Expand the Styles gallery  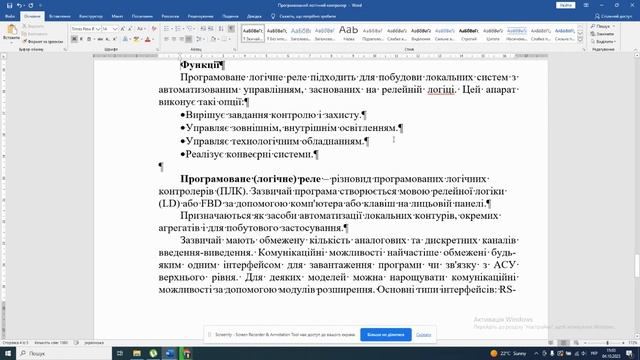[x=580, y=40]
